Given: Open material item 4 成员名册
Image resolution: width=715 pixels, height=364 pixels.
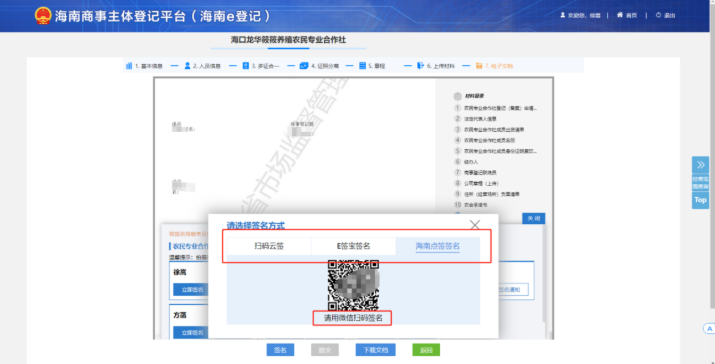Looking at the screenshot, I should (x=484, y=140).
